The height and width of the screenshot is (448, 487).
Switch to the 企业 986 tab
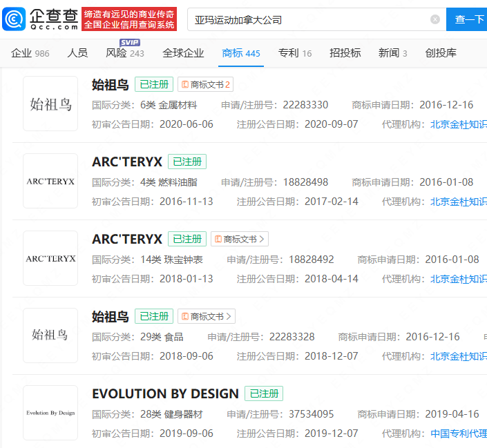[x=30, y=53]
